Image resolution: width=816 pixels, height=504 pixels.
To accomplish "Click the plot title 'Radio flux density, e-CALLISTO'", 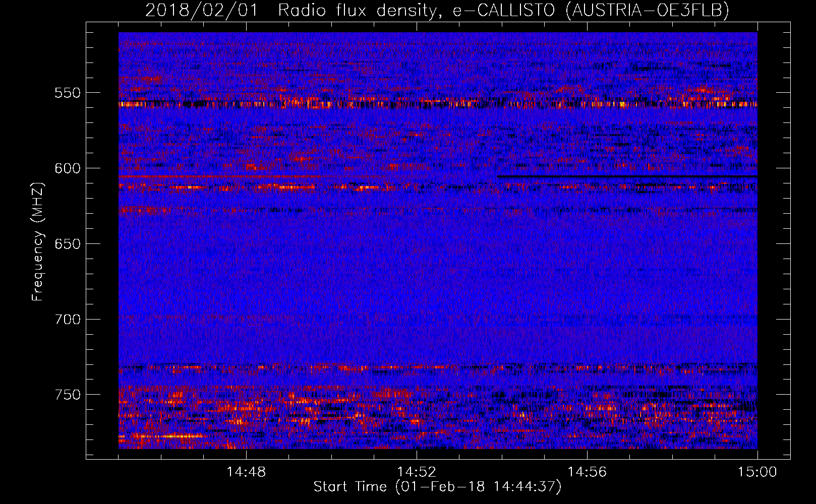I will 417,10.
